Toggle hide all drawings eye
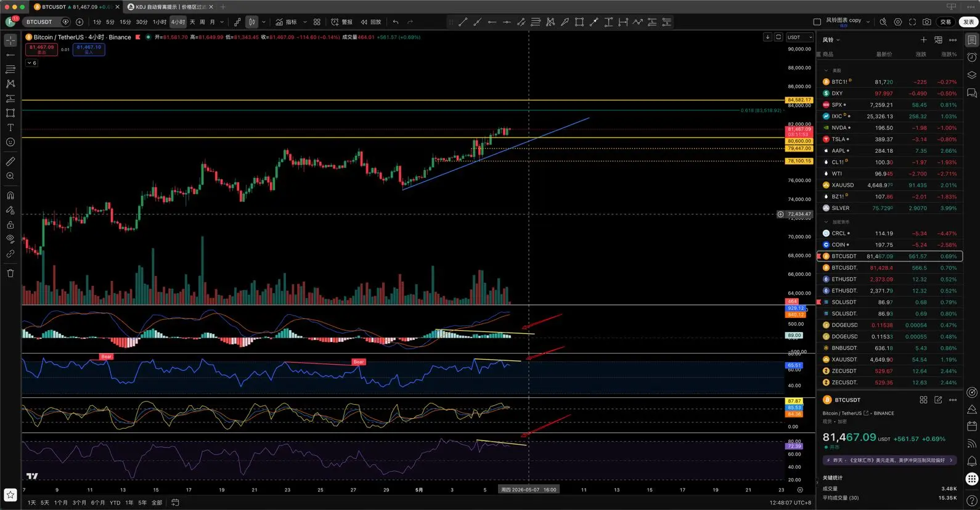Image resolution: width=980 pixels, height=510 pixels. (x=10, y=239)
